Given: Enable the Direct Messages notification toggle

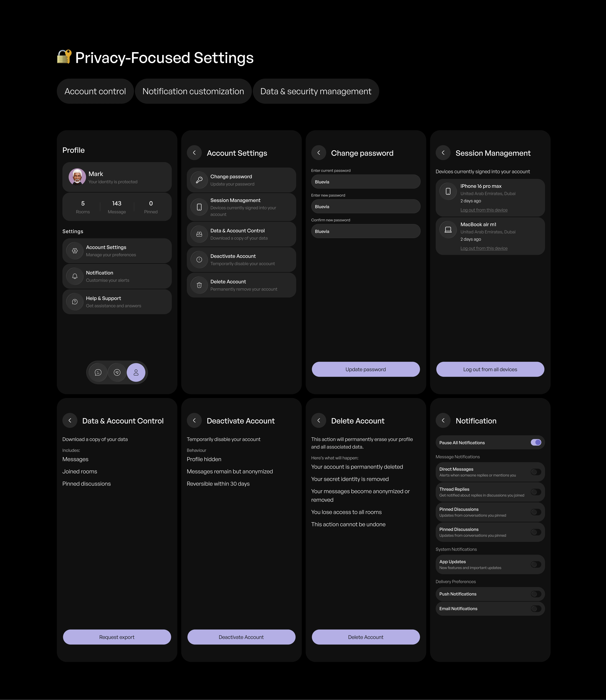Looking at the screenshot, I should coord(536,472).
